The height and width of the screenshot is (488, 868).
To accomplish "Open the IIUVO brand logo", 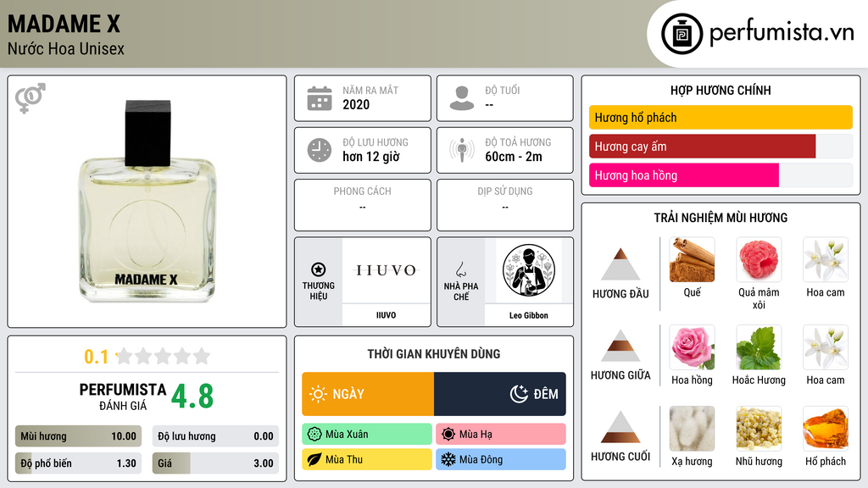I will (387, 270).
